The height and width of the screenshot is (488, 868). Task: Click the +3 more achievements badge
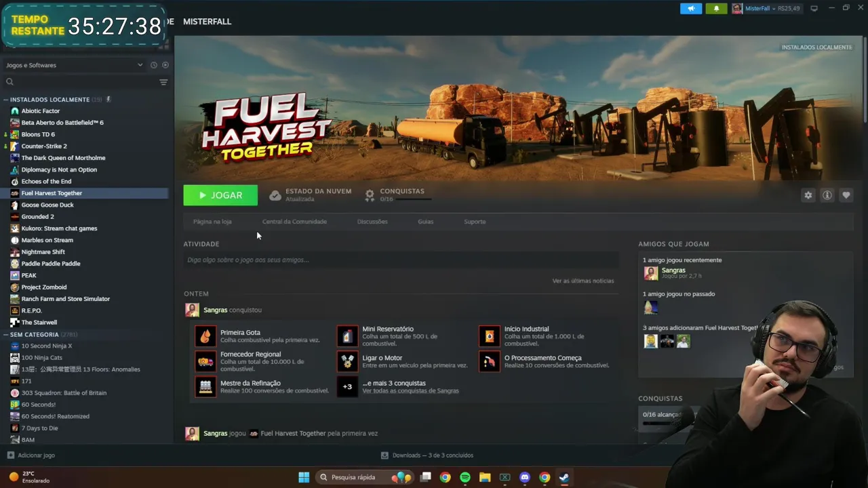click(347, 386)
